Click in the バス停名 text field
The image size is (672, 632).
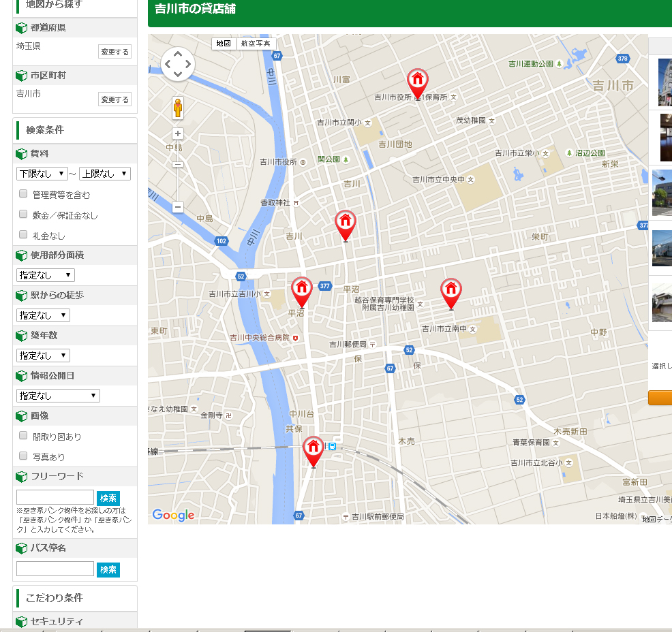[x=55, y=569]
